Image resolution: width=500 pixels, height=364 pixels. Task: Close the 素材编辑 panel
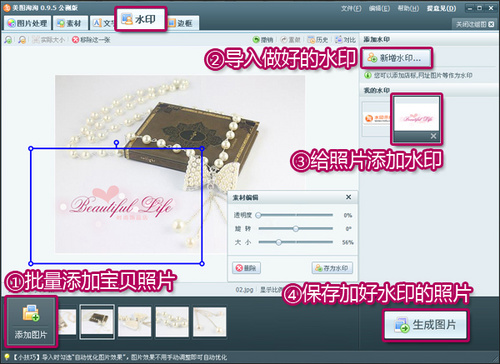pos(348,197)
